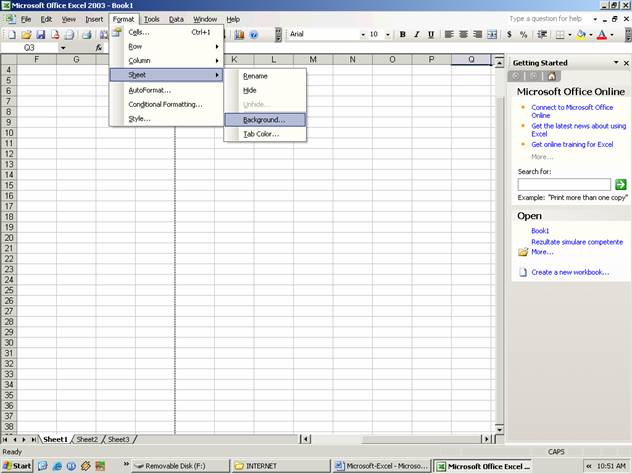Select Cells in the Format menu
The height and width of the screenshot is (474, 632).
pos(166,32)
